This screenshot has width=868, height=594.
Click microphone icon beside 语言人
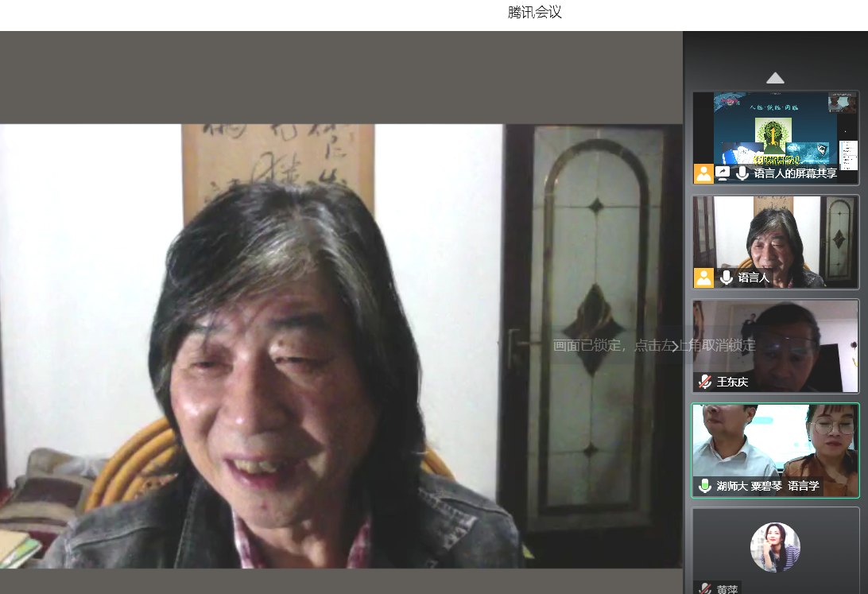[726, 278]
